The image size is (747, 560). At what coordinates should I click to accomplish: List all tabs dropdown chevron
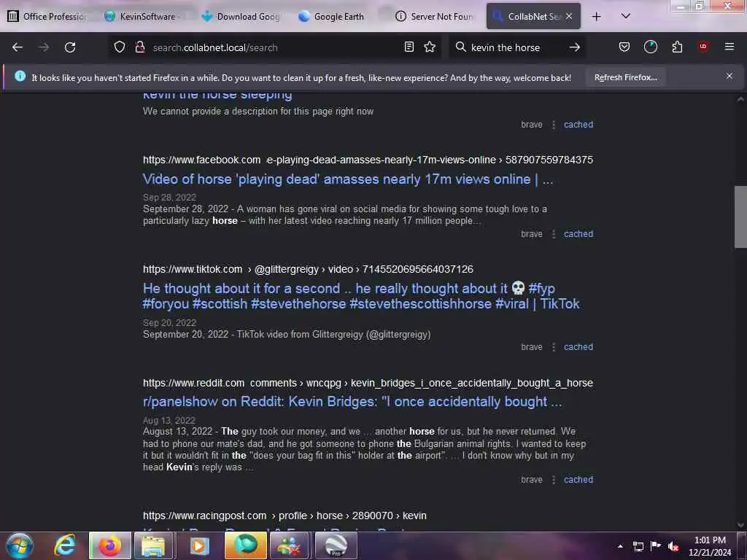click(x=626, y=16)
